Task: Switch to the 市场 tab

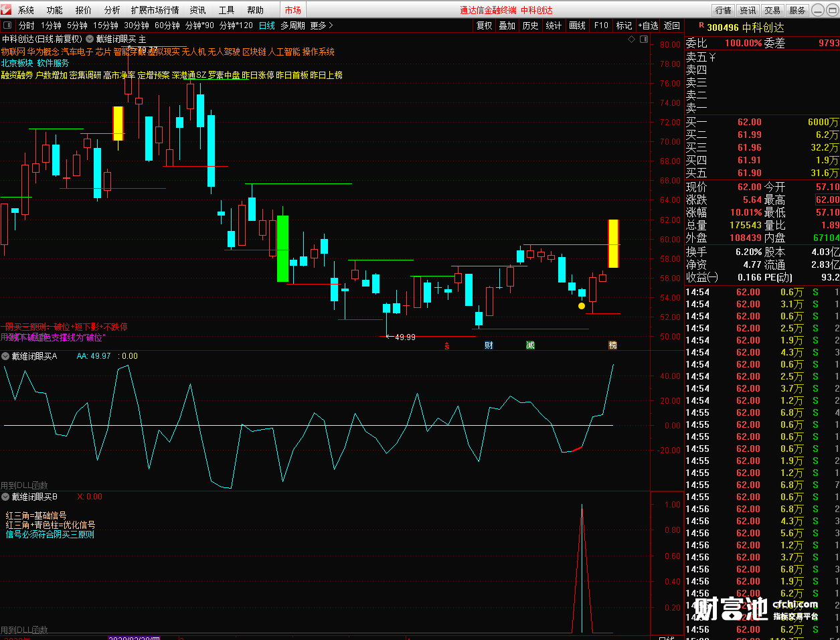Action: 292,10
